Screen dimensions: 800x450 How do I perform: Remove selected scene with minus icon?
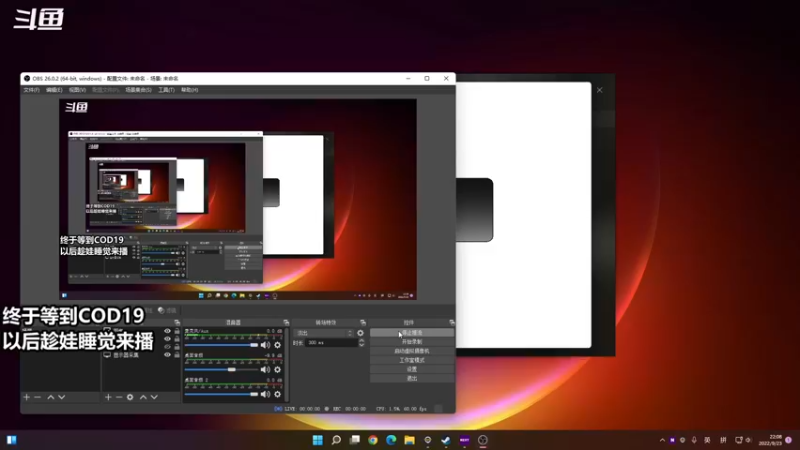tap(37, 397)
